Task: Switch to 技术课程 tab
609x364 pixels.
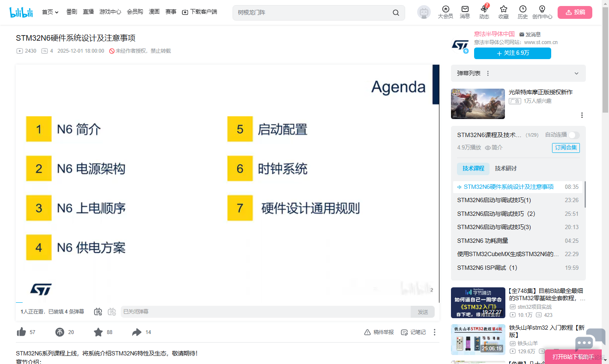Action: point(473,168)
